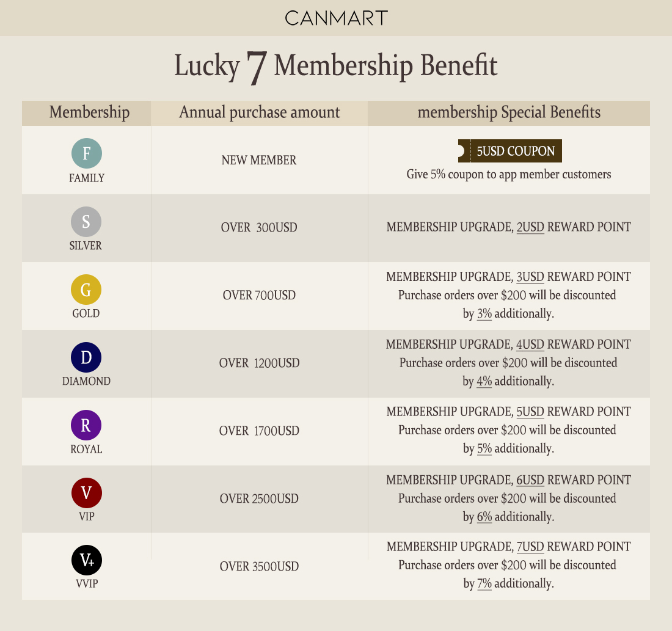Screen dimensions: 672x631
Task: Click the black VVIP V+ badge
Action: click(x=86, y=560)
